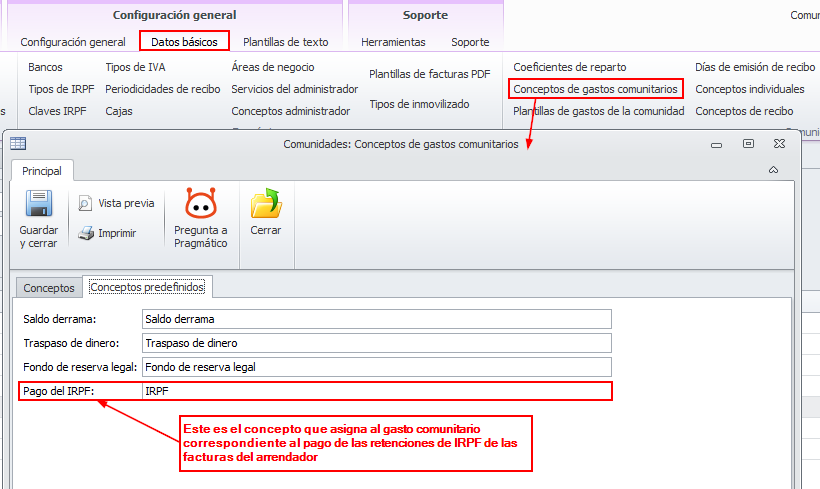Screen dimensions: 820x489
Task: Open Conceptos individuales
Action: tap(749, 89)
